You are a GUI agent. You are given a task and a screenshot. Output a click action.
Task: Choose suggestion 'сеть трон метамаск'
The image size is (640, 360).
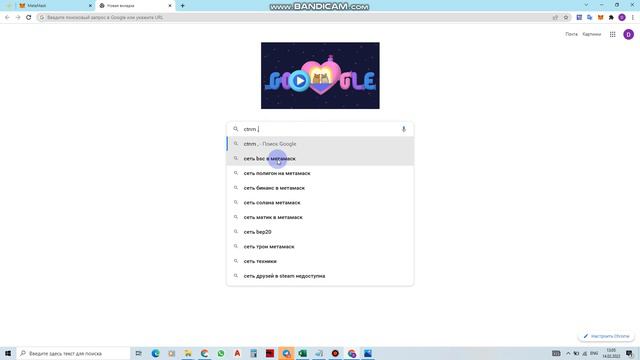tap(320, 247)
